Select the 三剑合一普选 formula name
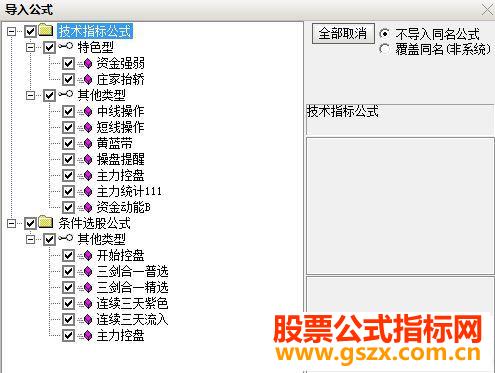 [132, 272]
